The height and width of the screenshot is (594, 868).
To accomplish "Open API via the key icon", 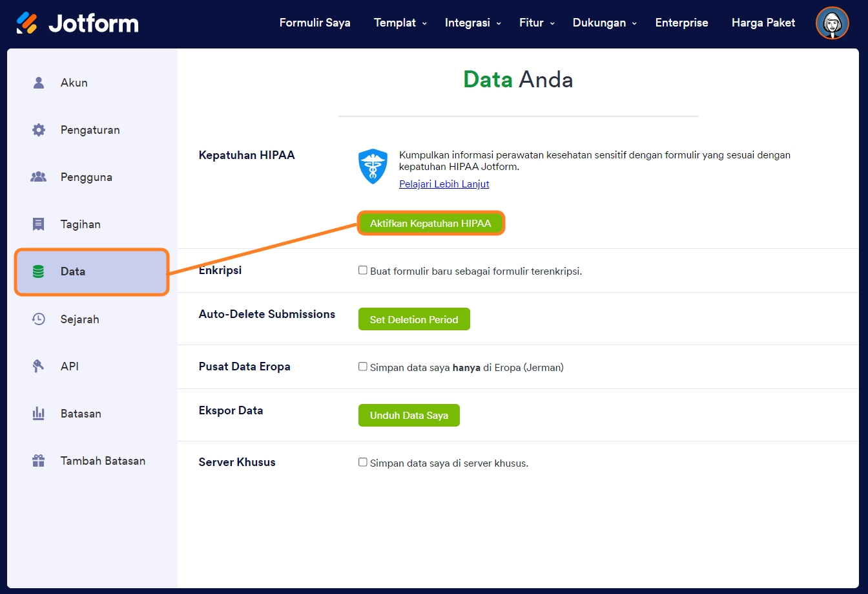I will pyautogui.click(x=39, y=366).
